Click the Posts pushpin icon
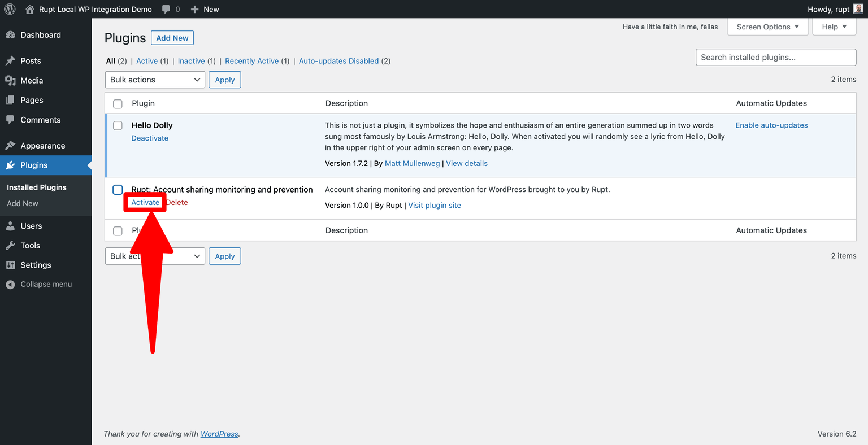 (x=10, y=61)
